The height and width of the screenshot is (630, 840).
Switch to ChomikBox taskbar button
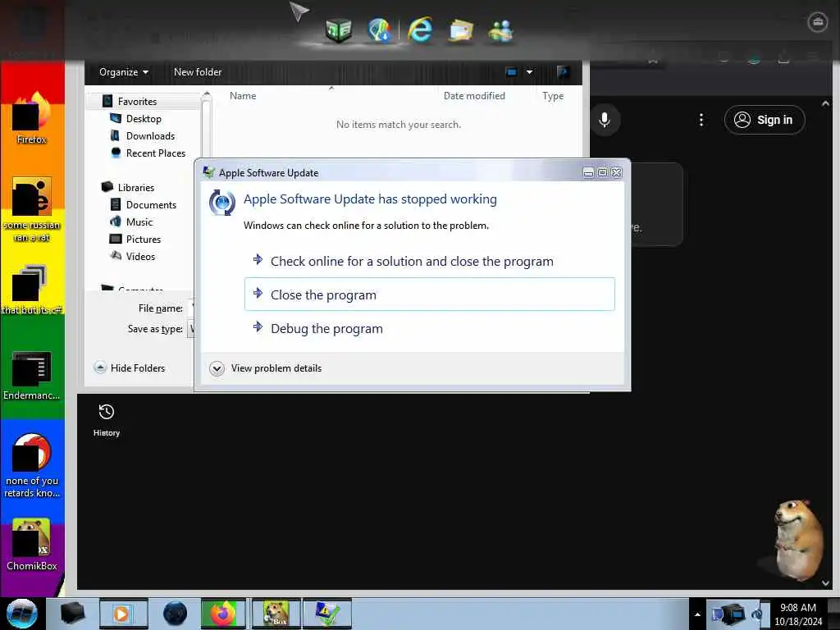tap(276, 614)
